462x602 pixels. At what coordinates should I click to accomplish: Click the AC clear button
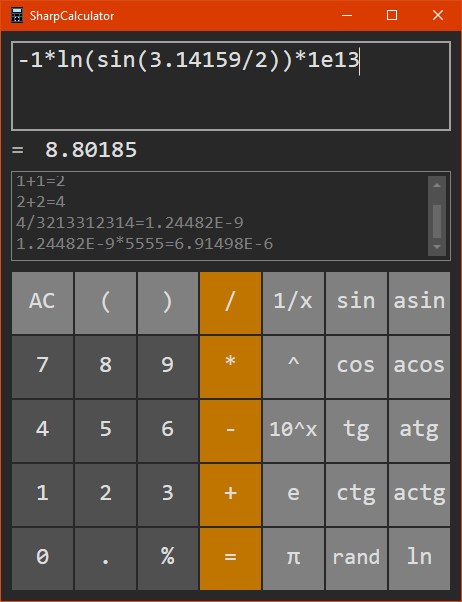pyautogui.click(x=42, y=303)
